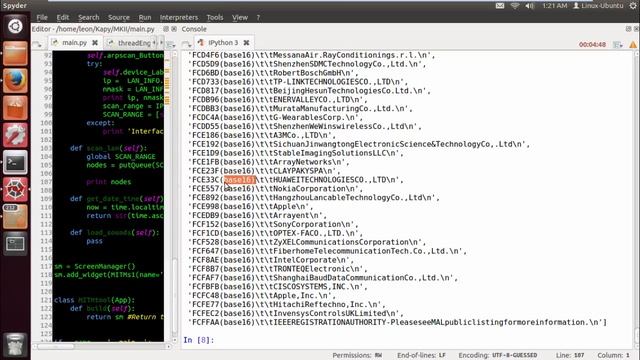Open the Ubuntu Dash home icon
Screen dimensions: 640x360
coord(15,26)
